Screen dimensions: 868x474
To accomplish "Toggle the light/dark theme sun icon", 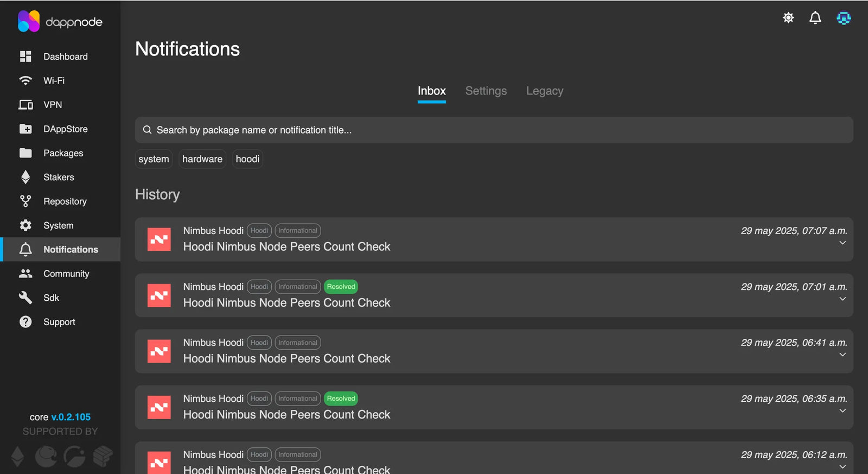I will pyautogui.click(x=788, y=18).
